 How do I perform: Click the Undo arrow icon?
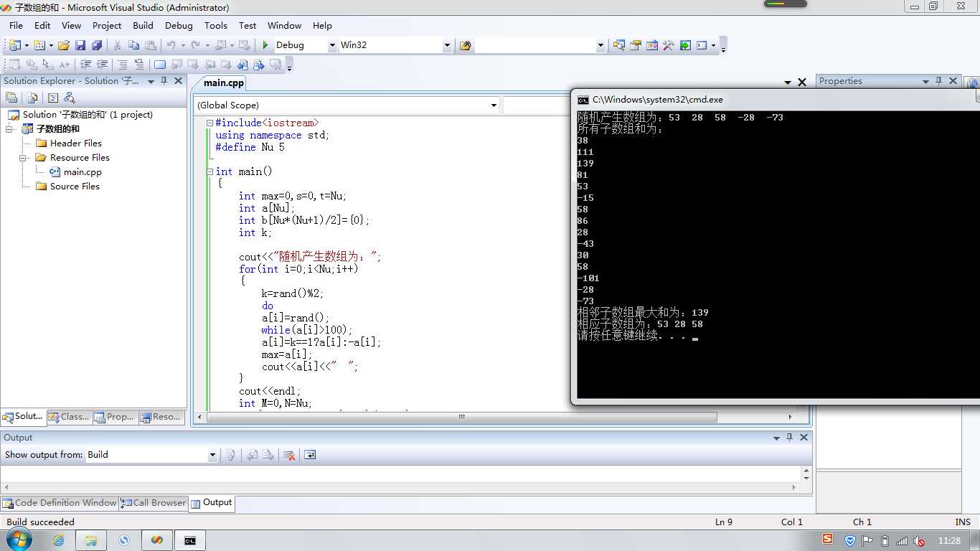pos(171,45)
